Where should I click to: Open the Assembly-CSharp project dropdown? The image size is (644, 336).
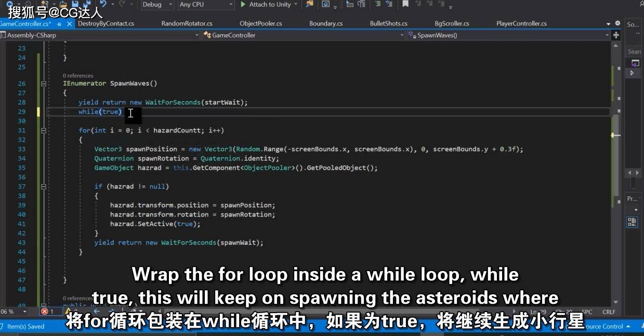[100, 35]
